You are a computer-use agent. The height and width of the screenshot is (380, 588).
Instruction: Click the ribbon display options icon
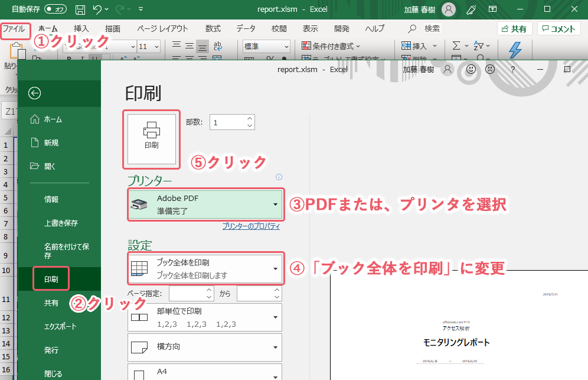coord(493,9)
